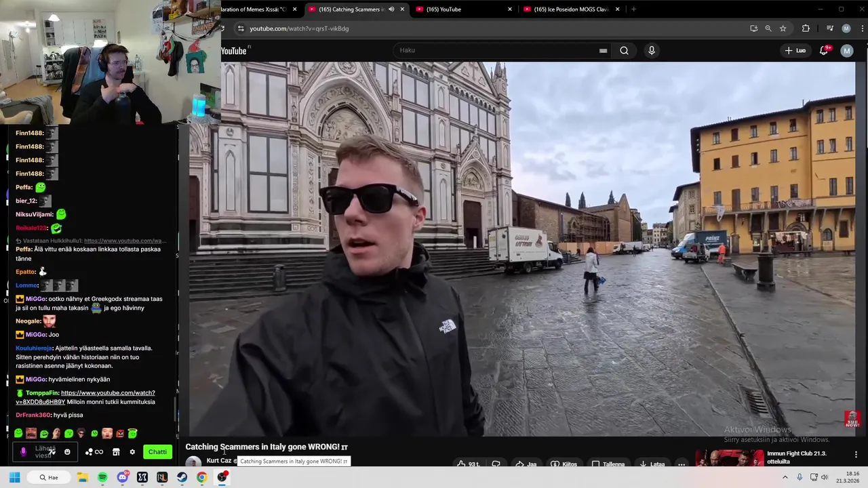Click the YouTube search magnifier button
The width and height of the screenshot is (868, 488).
[x=624, y=50]
